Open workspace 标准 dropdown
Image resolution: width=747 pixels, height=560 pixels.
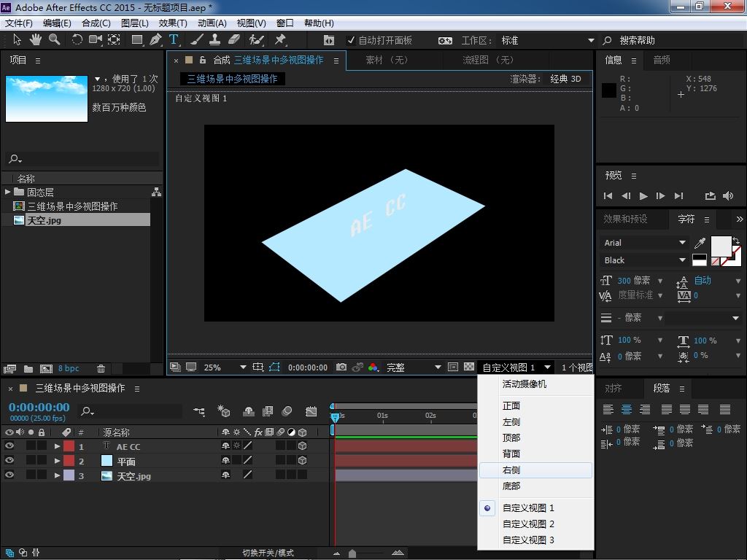(546, 41)
